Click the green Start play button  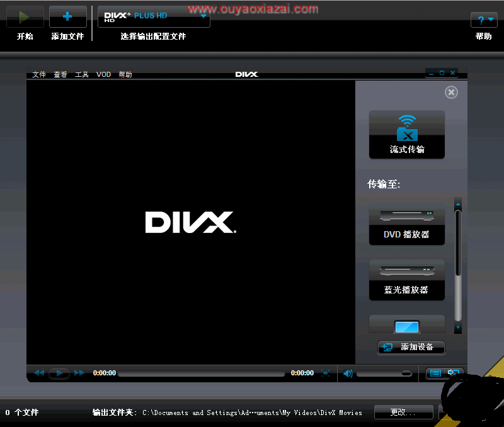(x=25, y=17)
